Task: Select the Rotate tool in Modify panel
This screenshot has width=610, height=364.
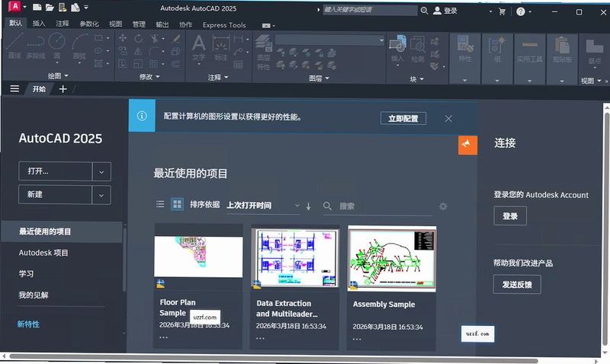Action: click(x=138, y=38)
